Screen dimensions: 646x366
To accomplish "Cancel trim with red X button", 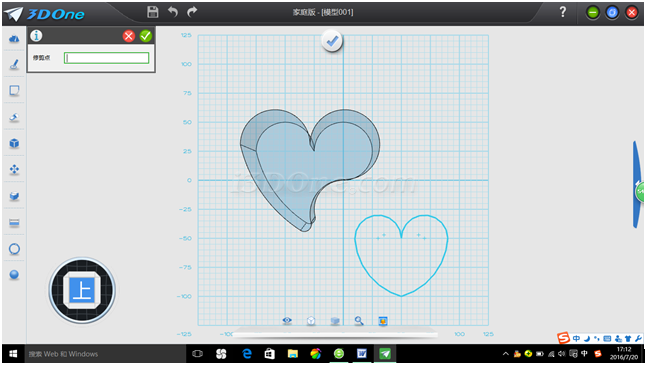I will coord(129,36).
